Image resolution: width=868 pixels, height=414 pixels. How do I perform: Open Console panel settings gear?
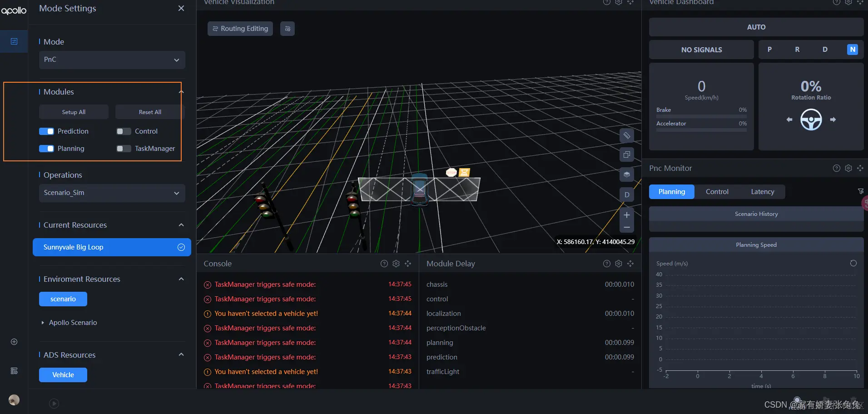tap(396, 264)
